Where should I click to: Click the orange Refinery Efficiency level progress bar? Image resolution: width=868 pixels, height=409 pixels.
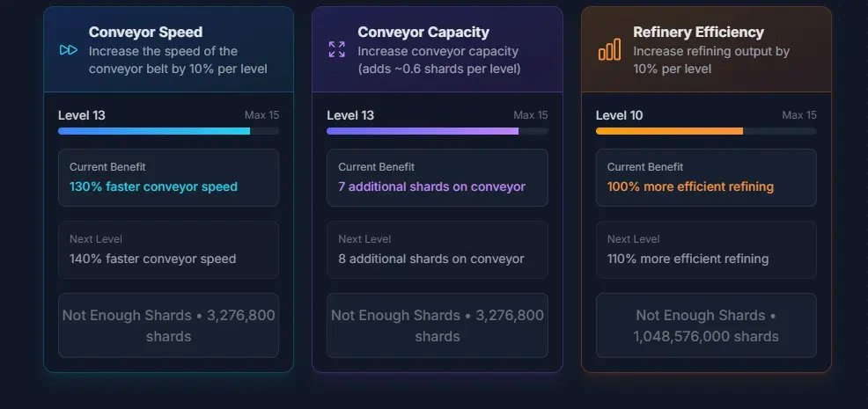706,131
